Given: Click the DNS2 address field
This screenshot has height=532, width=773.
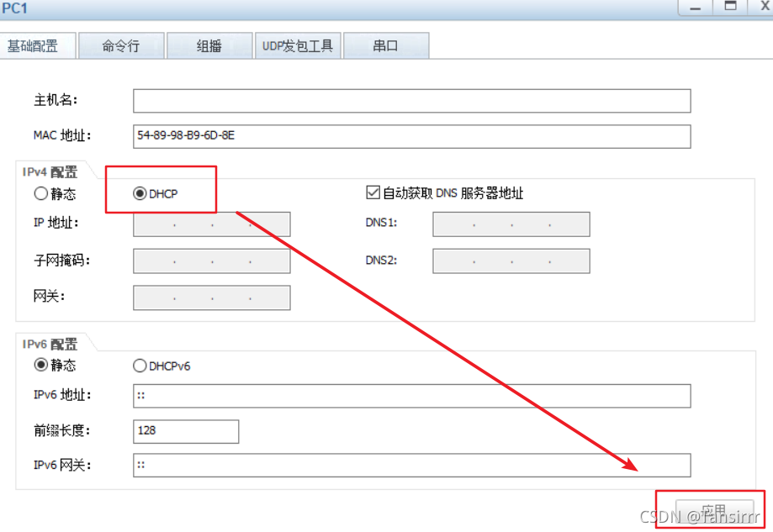Looking at the screenshot, I should pyautogui.click(x=511, y=261).
